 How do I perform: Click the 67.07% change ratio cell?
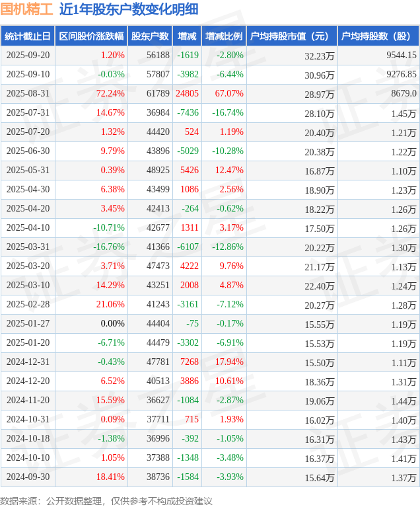[229, 94]
